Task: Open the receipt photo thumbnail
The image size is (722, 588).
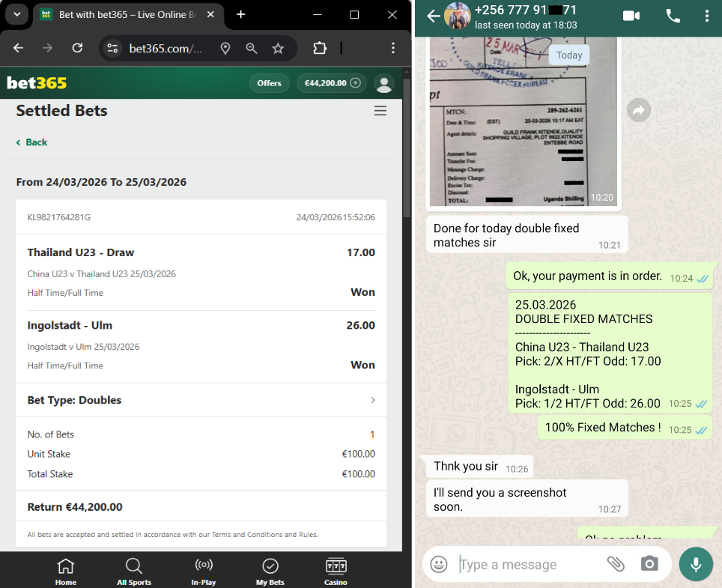Action: 523,120
